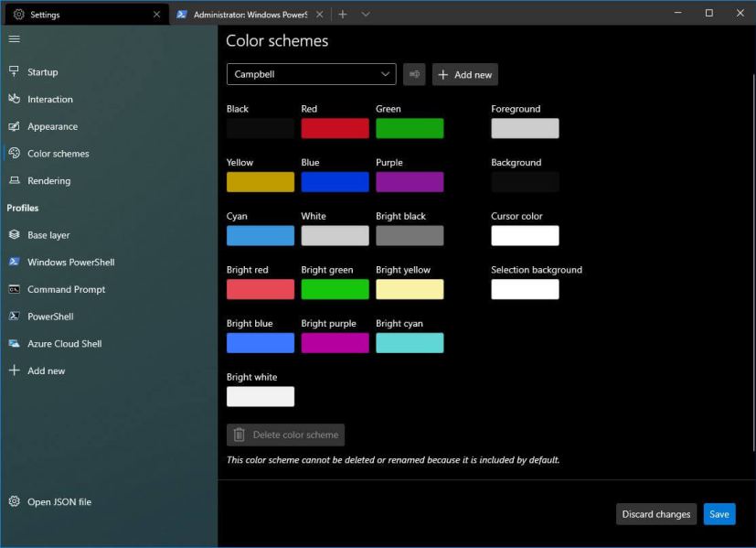Click the Base layer stack icon

point(14,234)
